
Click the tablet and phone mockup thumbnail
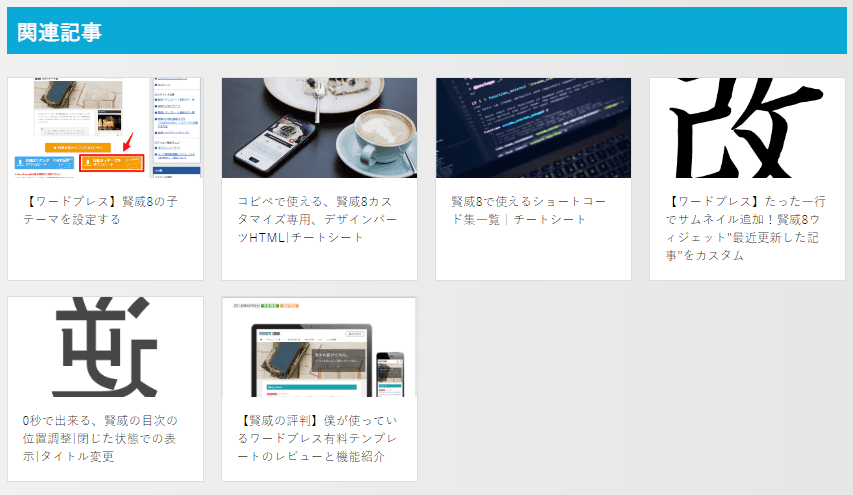click(319, 347)
